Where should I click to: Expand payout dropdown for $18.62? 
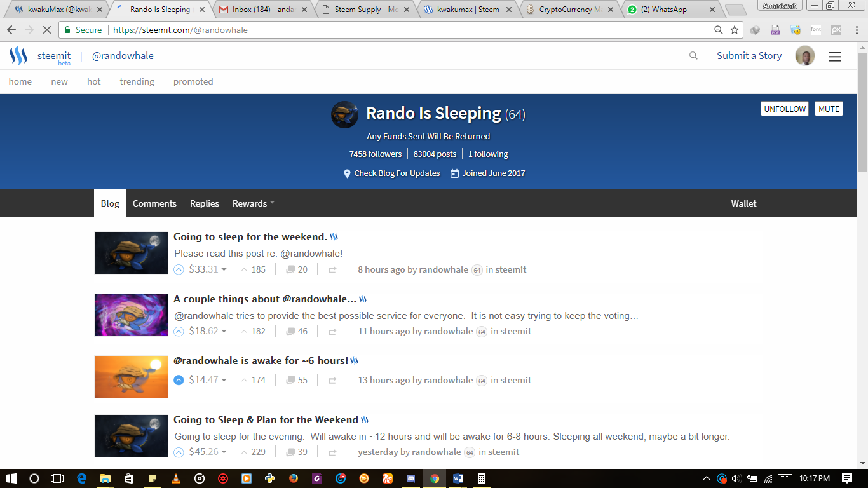pos(224,331)
